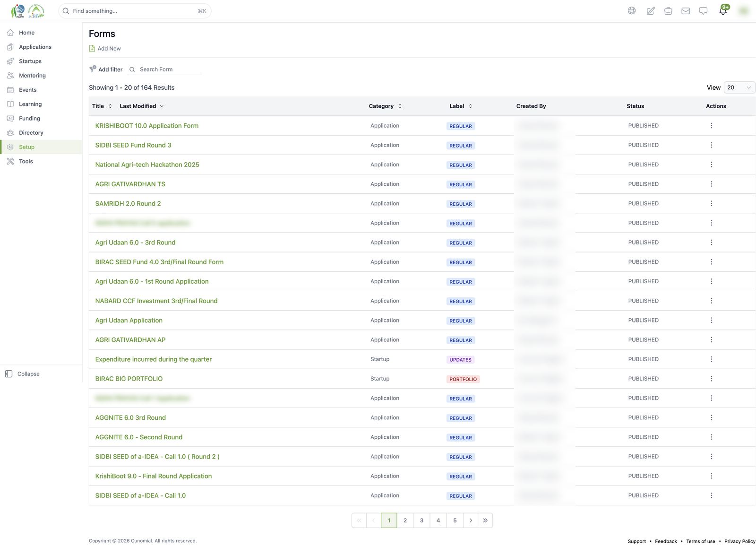This screenshot has height=547, width=756.
Task: Go to page 5 of results
Action: [455, 521]
